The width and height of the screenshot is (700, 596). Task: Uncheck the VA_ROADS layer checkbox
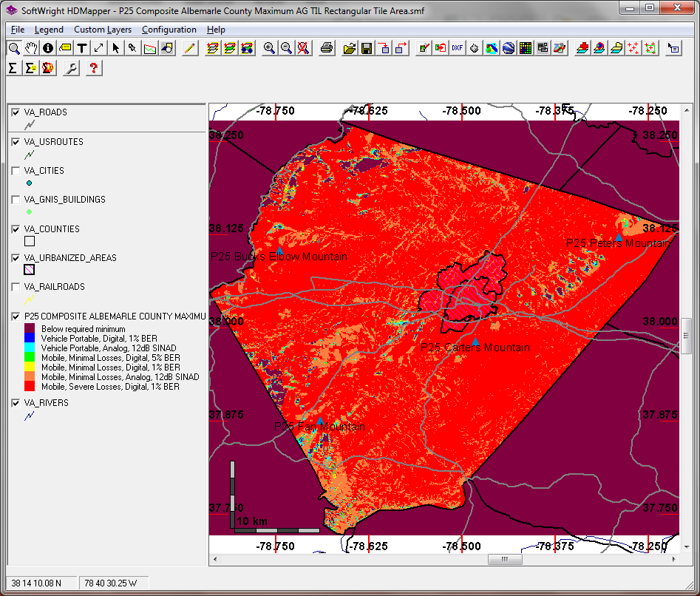pos(16,112)
